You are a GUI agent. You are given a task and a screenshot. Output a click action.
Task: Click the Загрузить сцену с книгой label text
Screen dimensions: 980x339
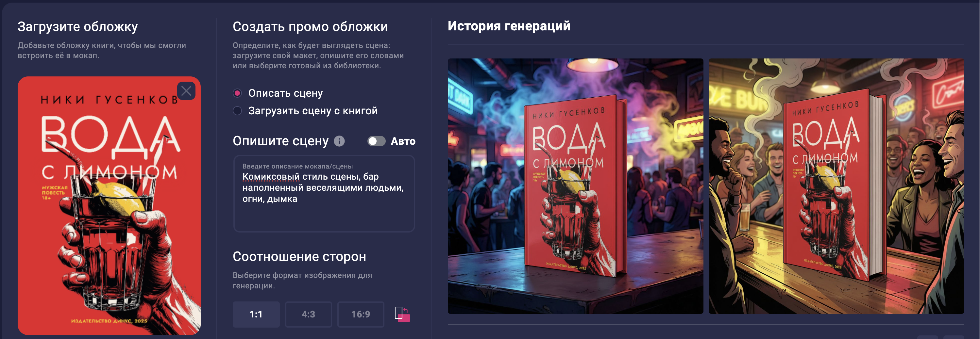click(313, 111)
